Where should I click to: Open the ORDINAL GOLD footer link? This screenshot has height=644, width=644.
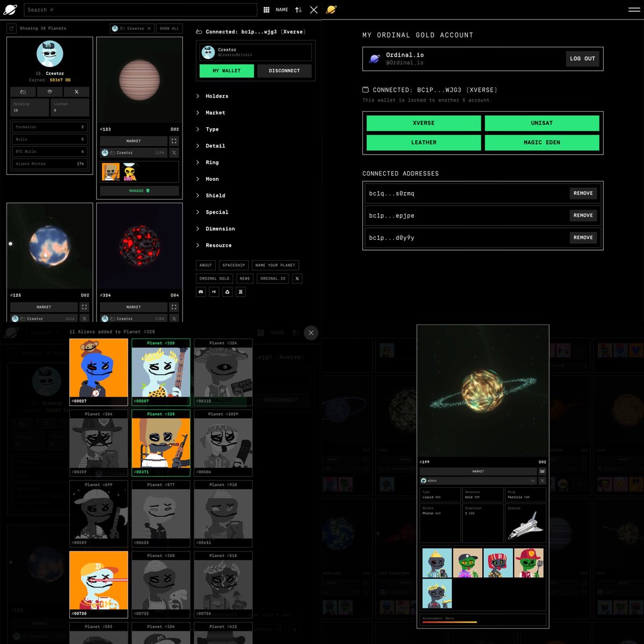[215, 279]
